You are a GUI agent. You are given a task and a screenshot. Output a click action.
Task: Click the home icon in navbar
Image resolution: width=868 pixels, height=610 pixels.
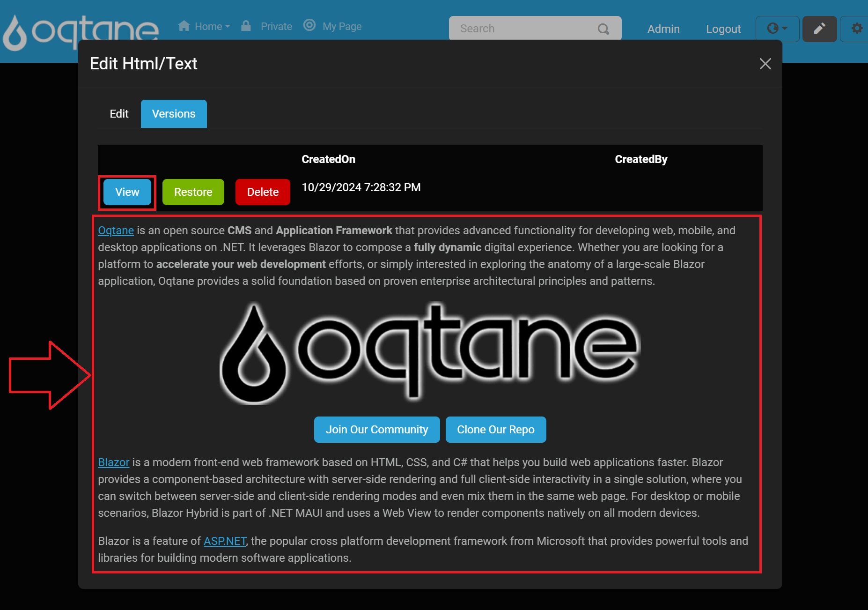(x=184, y=26)
